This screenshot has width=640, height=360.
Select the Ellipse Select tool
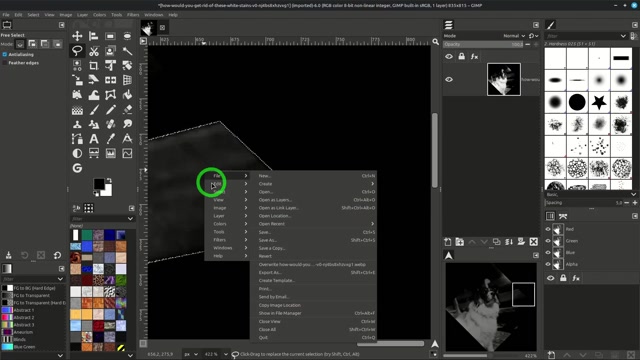tap(127, 36)
